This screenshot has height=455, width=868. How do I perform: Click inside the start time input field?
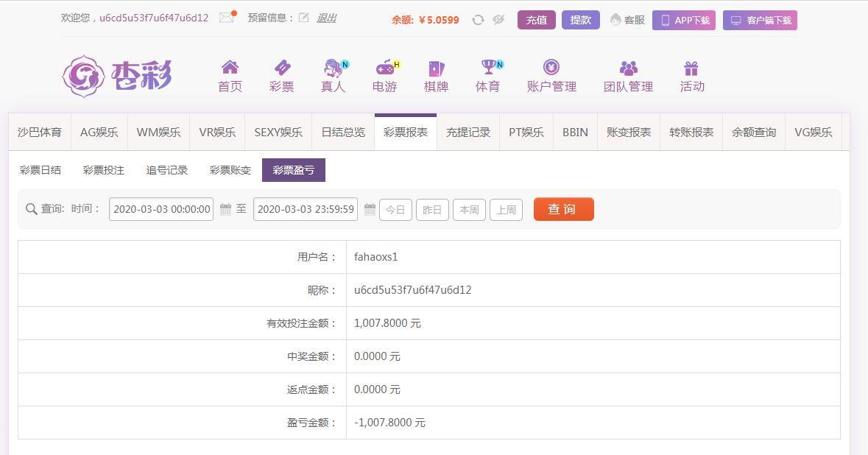(x=160, y=208)
